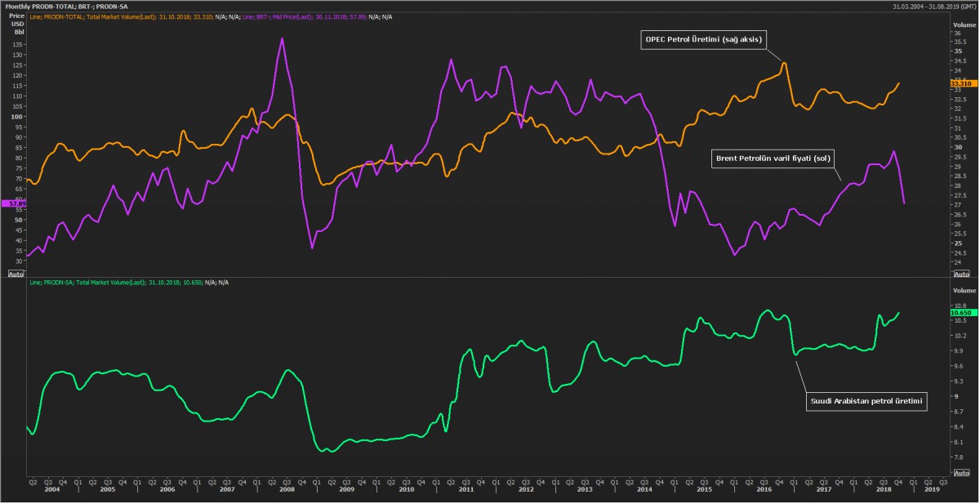980x504 pixels.
Task: Click the 2018 year on time axis
Action: (x=883, y=488)
